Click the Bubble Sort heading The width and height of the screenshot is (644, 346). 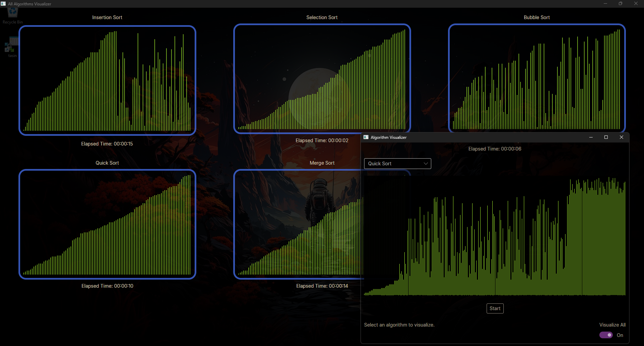537,17
